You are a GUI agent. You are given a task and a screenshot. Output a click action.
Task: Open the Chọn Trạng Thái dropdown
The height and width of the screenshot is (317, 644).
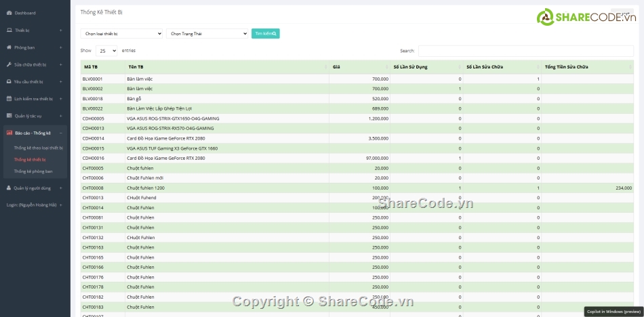pyautogui.click(x=207, y=34)
